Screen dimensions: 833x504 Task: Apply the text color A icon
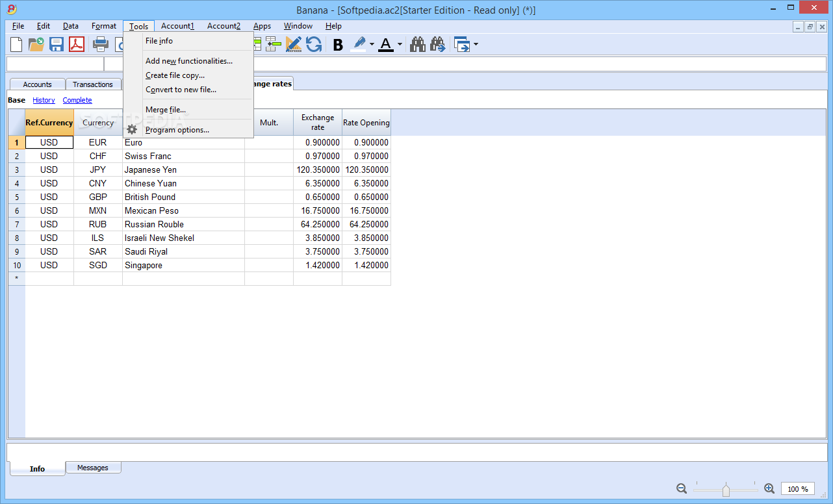pos(386,44)
